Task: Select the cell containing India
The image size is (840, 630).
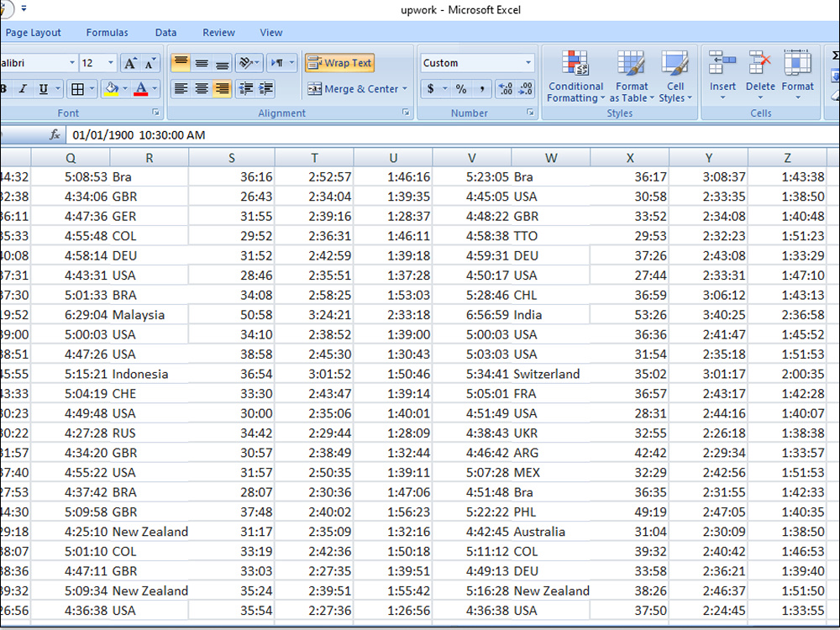Action: pyautogui.click(x=551, y=315)
